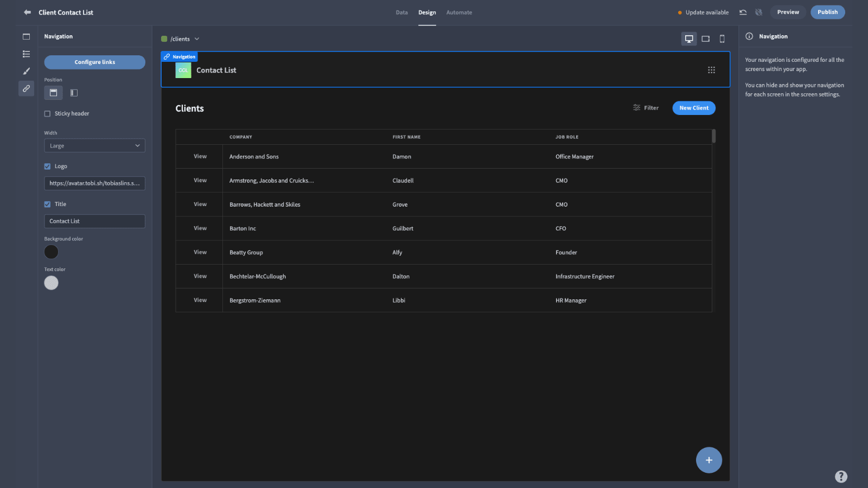Screen dimensions: 868x488
Task: Switch preview to tablet view
Action: click(706, 38)
